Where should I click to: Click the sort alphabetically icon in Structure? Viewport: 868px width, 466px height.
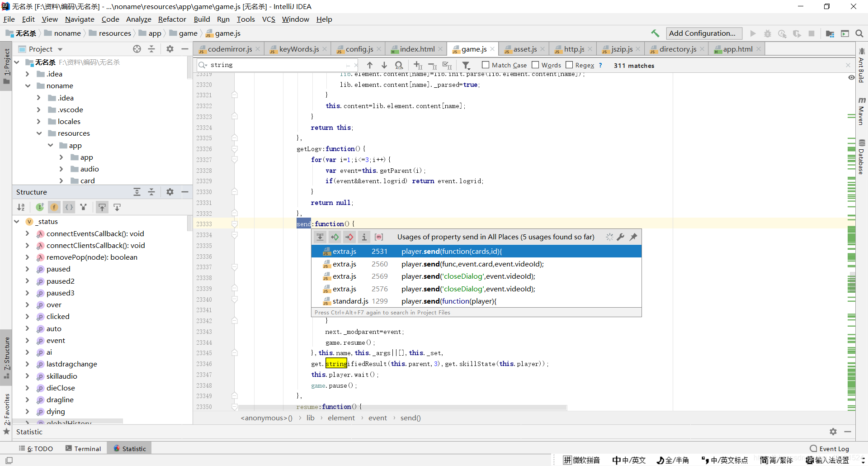click(x=21, y=207)
